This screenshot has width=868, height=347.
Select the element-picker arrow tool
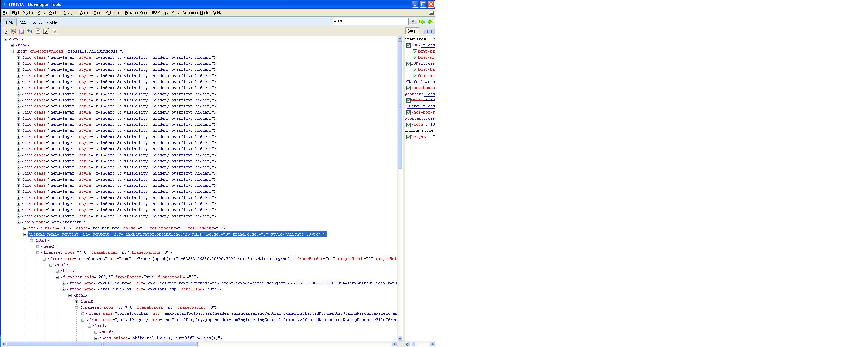point(5,31)
